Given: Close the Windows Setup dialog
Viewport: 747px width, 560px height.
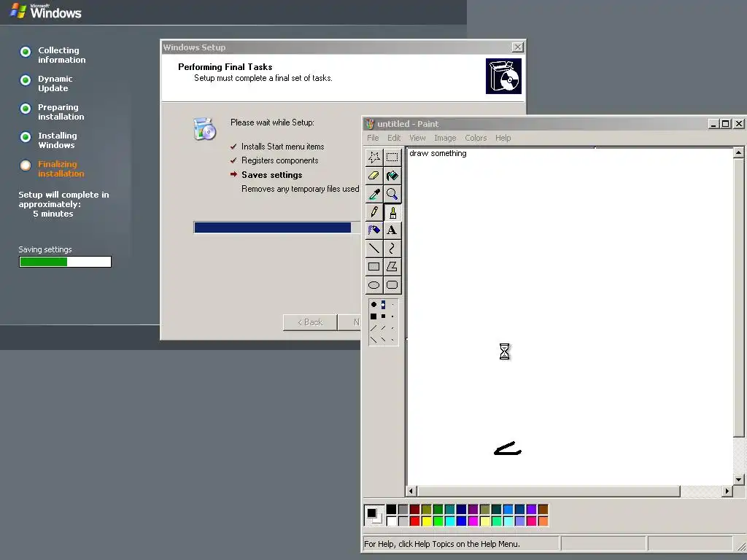Looking at the screenshot, I should [x=518, y=47].
